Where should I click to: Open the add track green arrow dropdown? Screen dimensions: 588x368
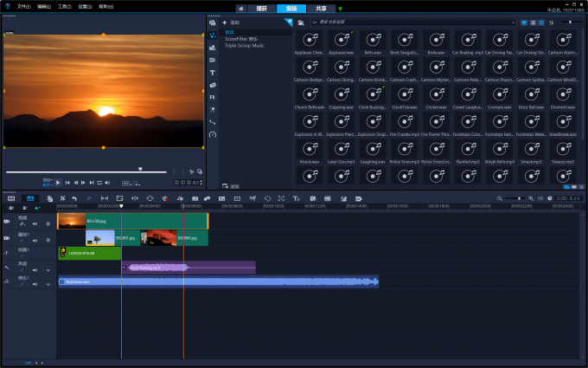click(x=36, y=208)
